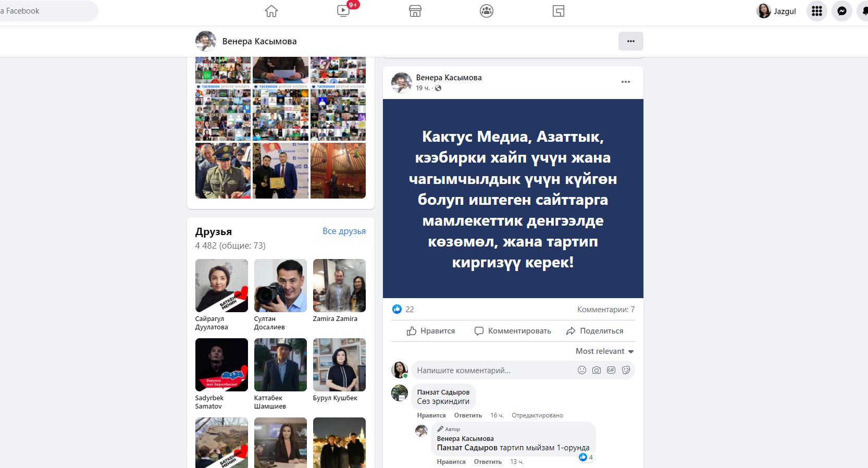868x468 pixels.
Task: Open Messenger chat icon
Action: [x=841, y=11]
